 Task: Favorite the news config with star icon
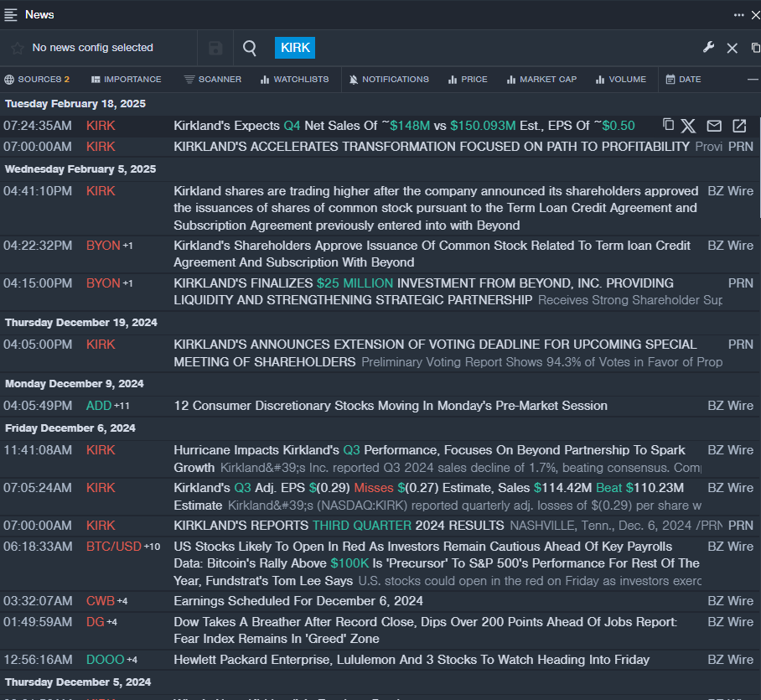coord(17,48)
